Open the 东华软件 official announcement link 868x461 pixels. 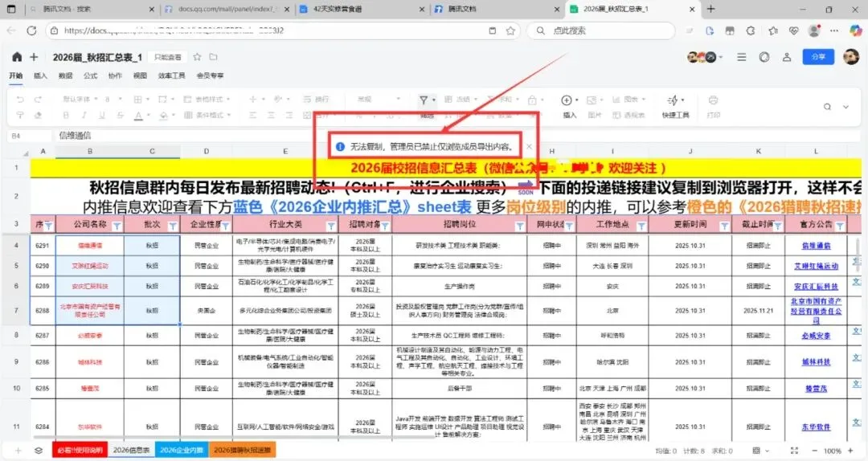click(x=816, y=427)
